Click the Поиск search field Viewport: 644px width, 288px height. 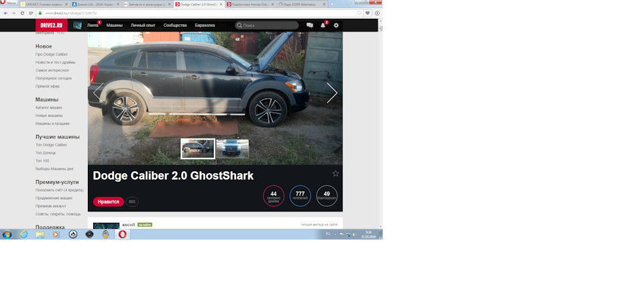click(267, 26)
